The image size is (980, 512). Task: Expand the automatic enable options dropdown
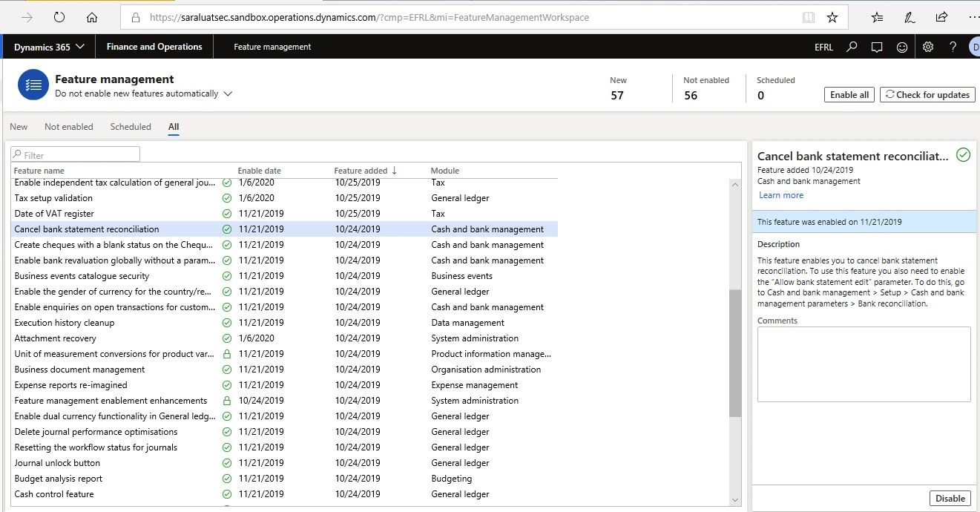point(228,94)
